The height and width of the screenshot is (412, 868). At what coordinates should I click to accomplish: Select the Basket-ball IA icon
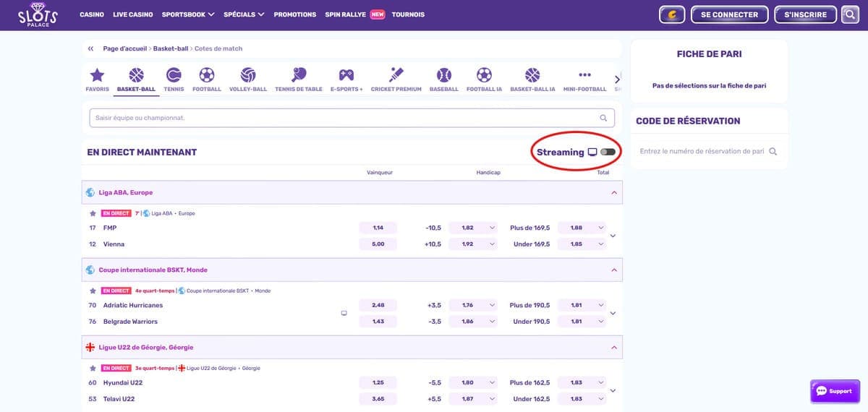coord(532,80)
